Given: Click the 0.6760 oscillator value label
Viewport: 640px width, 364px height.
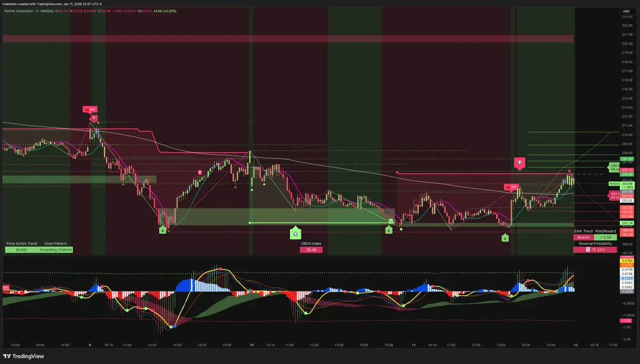Looking at the screenshot, I should [627, 261].
